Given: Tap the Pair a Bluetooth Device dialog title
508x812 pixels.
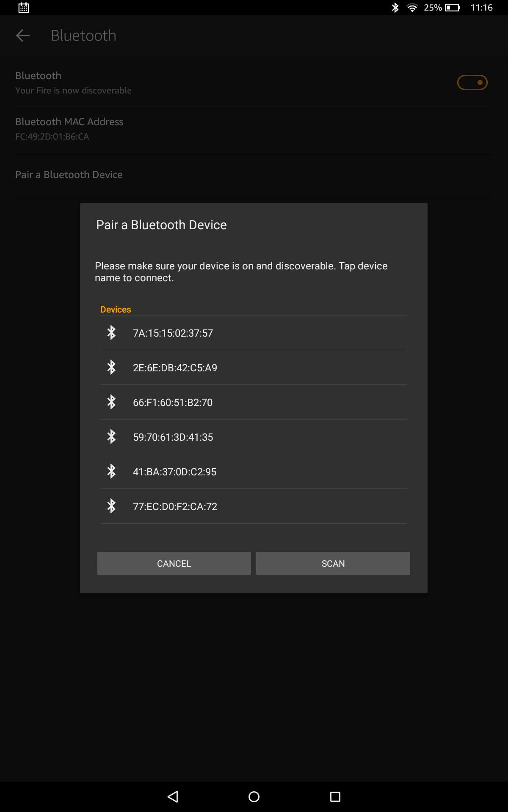Looking at the screenshot, I should click(161, 225).
